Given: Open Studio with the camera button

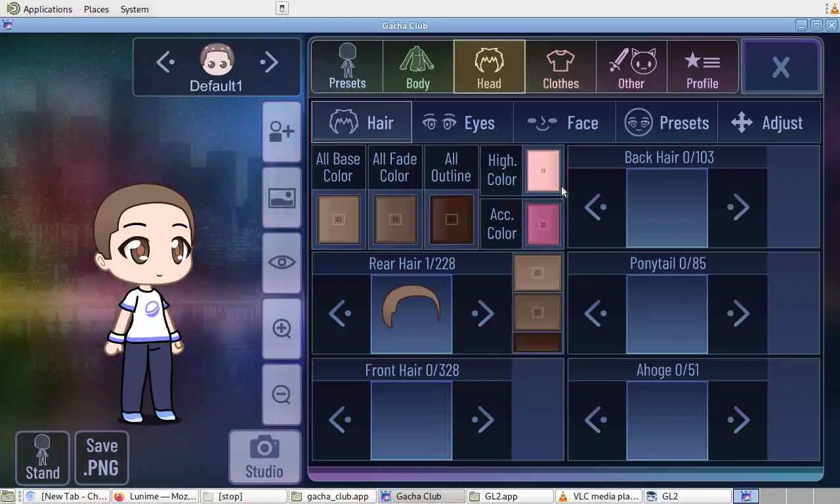Looking at the screenshot, I should point(264,457).
